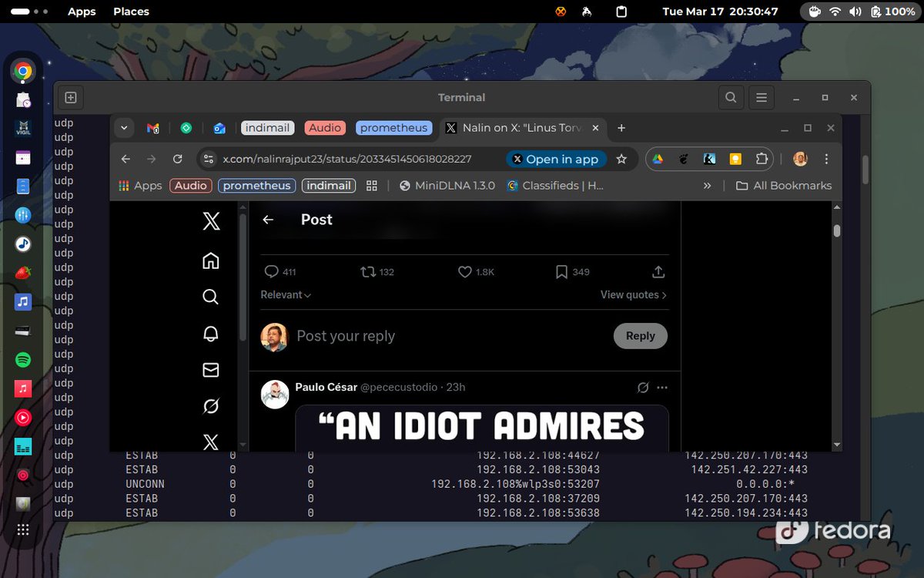Open X home from the house icon
The image size is (924, 578).
210,260
